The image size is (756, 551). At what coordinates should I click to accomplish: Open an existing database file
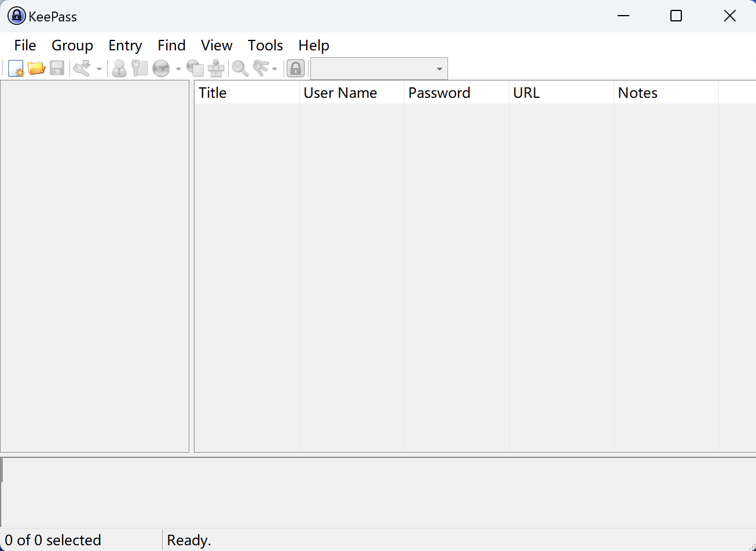36,68
